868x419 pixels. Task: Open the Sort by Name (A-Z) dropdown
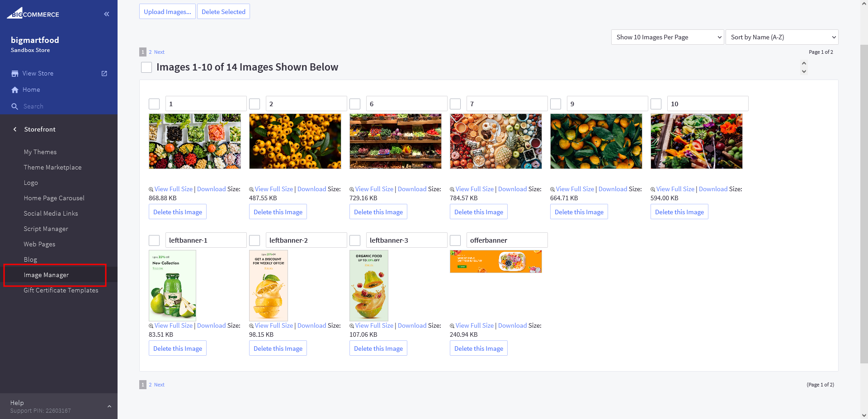(782, 37)
